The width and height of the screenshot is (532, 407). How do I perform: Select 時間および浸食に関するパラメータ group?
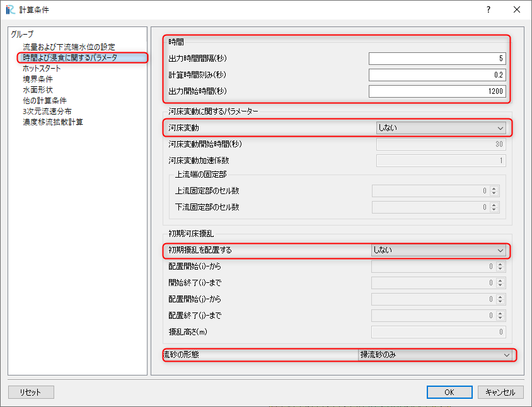pyautogui.click(x=70, y=58)
